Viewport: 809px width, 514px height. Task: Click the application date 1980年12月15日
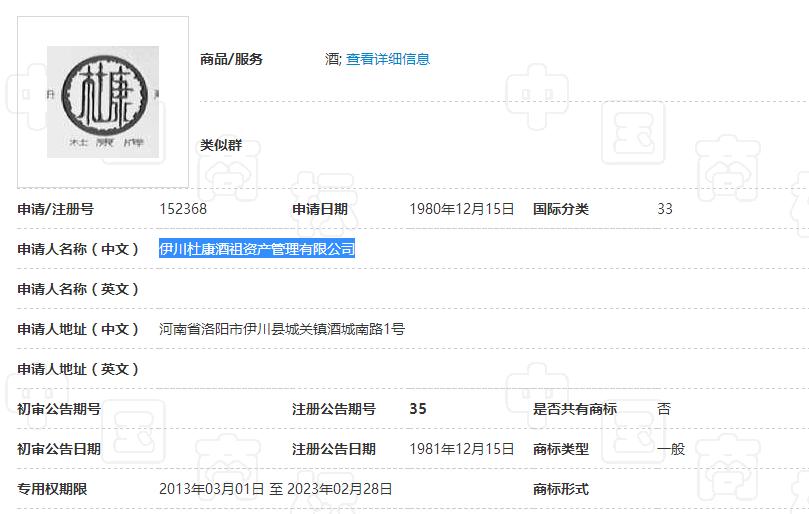tap(462, 209)
